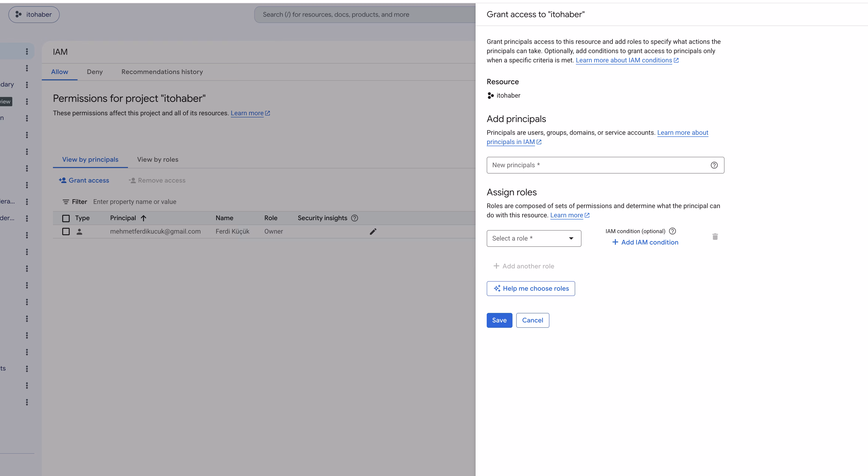Open three-dot menu beside sidebar item ending 'ts'
The image size is (868, 476).
coord(27,369)
